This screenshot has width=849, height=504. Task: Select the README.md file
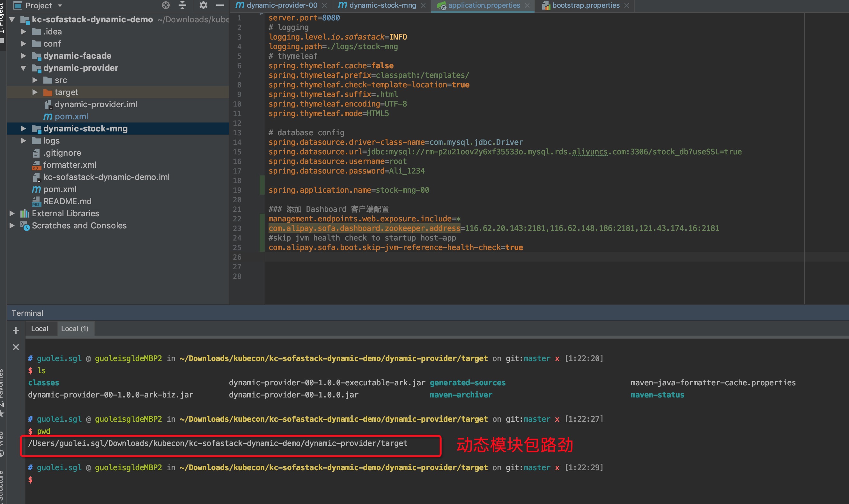click(67, 201)
